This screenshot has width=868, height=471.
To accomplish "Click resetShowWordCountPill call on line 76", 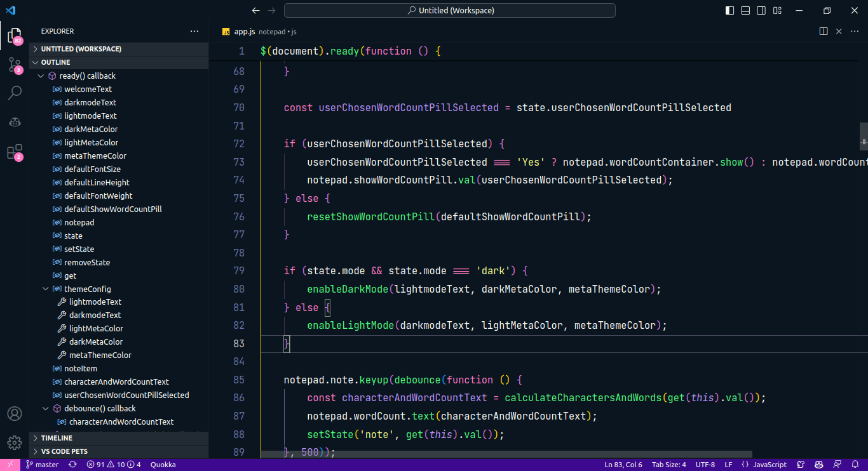I will click(371, 216).
